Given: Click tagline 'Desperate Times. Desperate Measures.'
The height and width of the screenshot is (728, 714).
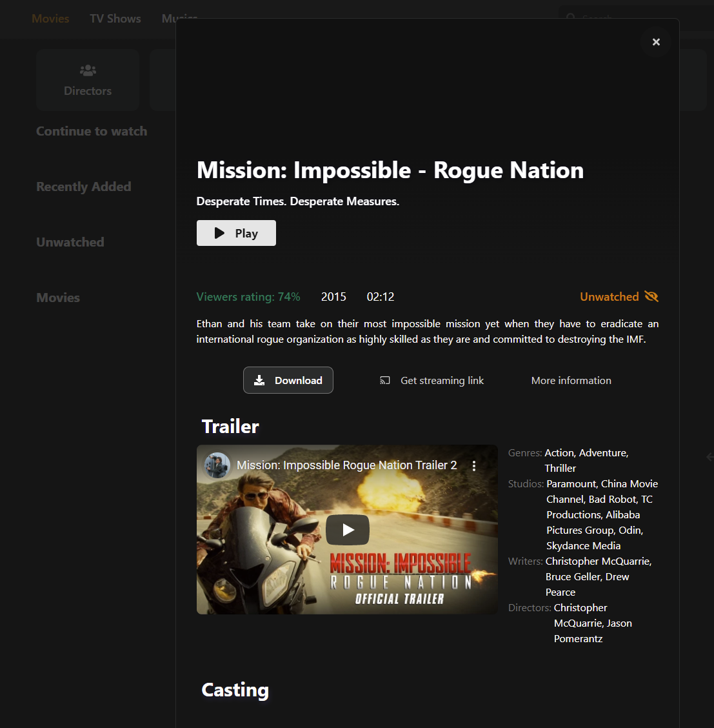Looking at the screenshot, I should click(298, 201).
